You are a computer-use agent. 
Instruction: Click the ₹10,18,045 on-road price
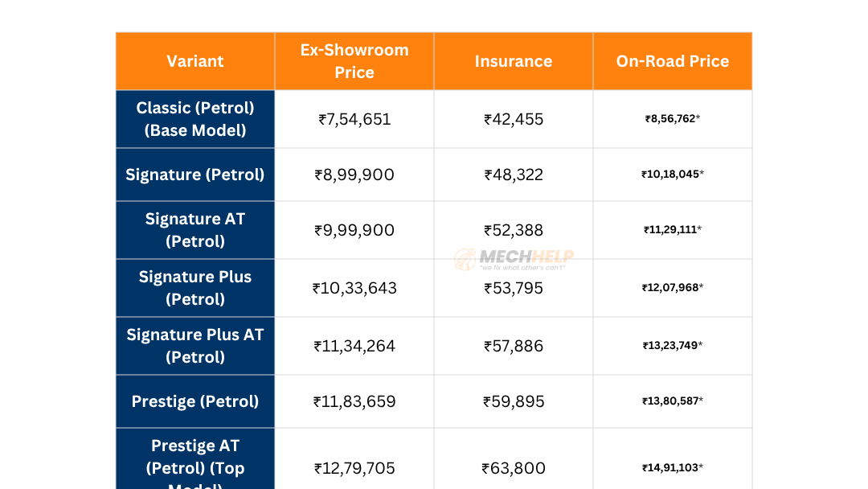[673, 175]
